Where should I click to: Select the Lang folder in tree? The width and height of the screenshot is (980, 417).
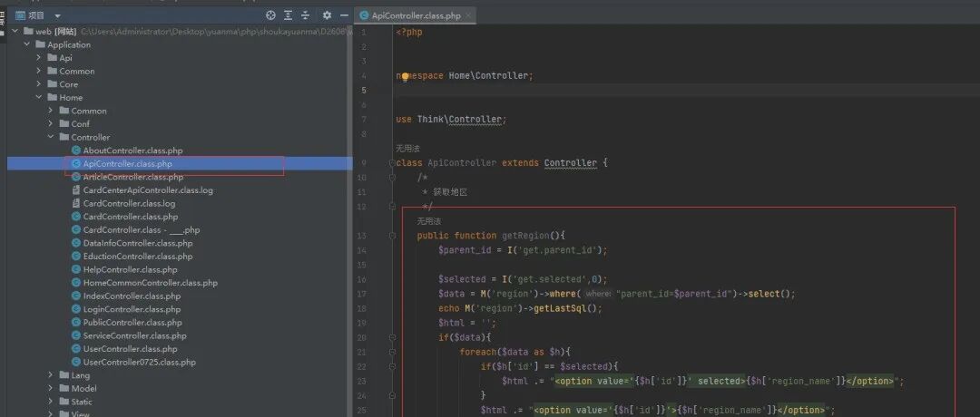(x=81, y=375)
